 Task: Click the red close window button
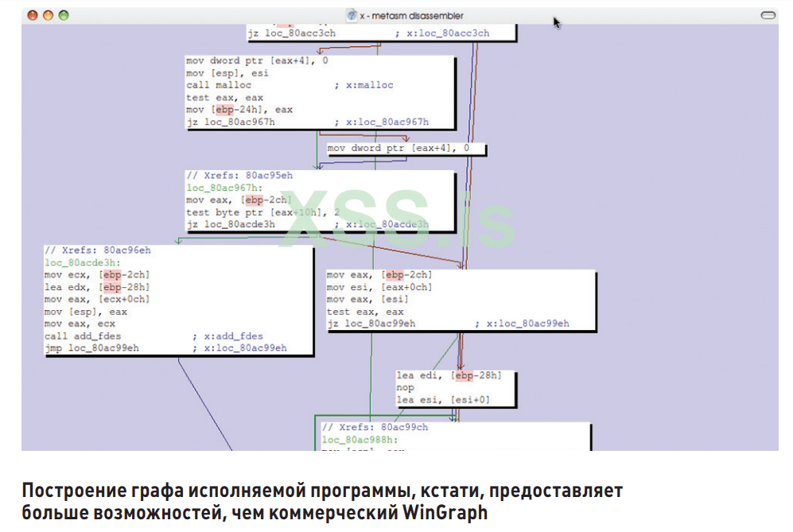33,15
